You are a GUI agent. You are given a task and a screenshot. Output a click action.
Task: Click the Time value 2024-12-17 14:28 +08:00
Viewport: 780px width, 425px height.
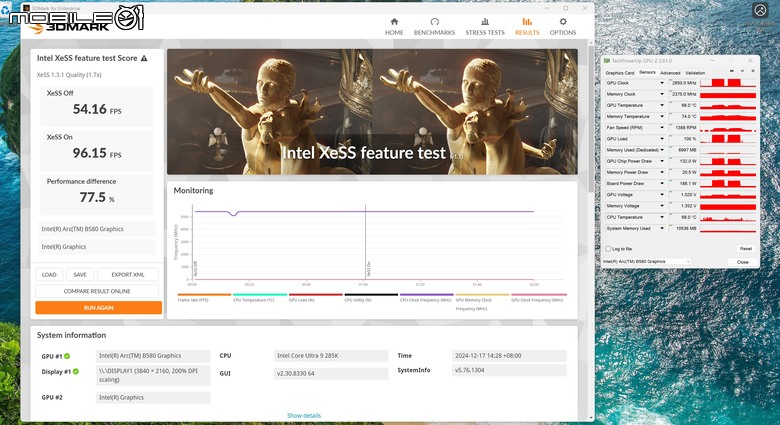point(509,356)
